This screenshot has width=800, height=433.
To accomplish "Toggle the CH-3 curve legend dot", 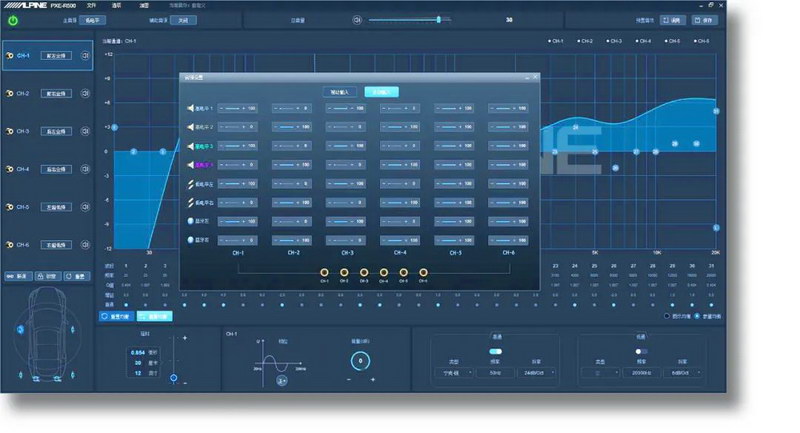I will 608,41.
